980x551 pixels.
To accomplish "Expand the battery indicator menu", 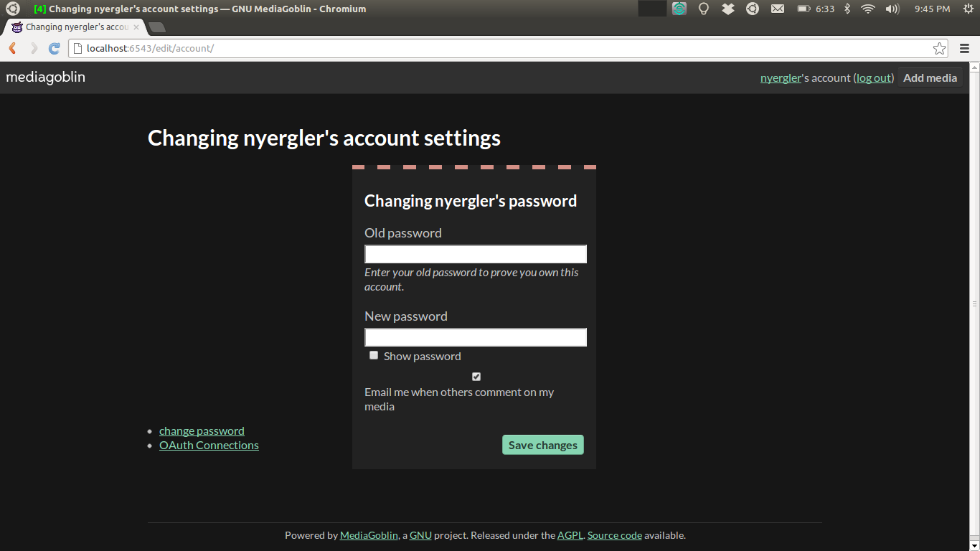I will [x=816, y=9].
